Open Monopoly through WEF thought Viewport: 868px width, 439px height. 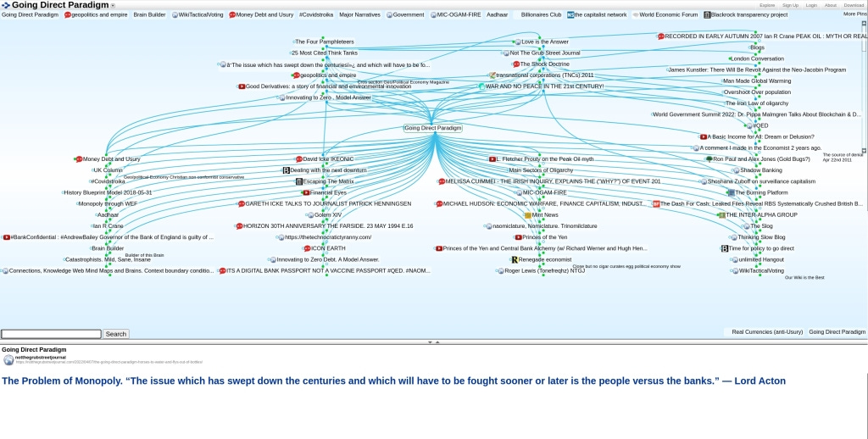(x=108, y=203)
